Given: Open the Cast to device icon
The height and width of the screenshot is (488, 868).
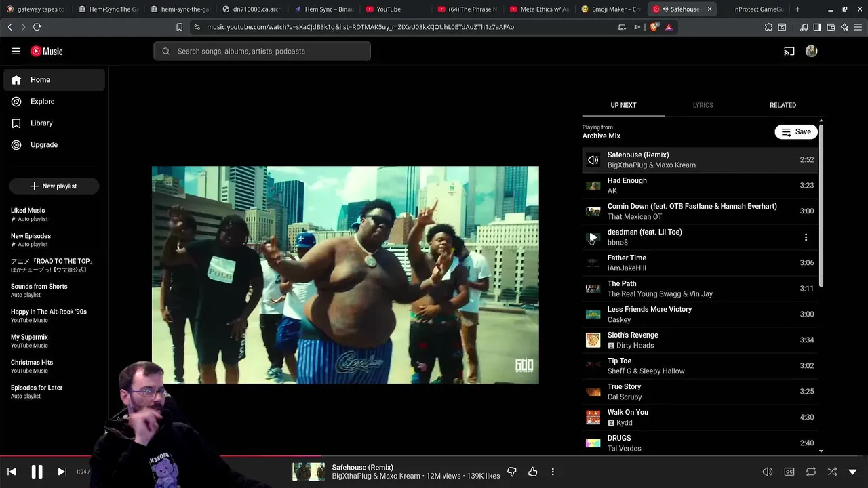Looking at the screenshot, I should [789, 51].
